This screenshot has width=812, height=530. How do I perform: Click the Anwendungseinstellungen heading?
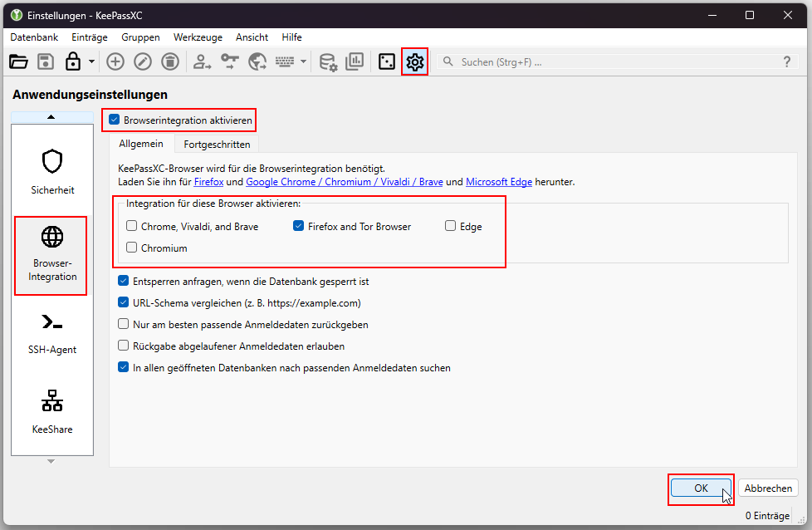(90, 95)
